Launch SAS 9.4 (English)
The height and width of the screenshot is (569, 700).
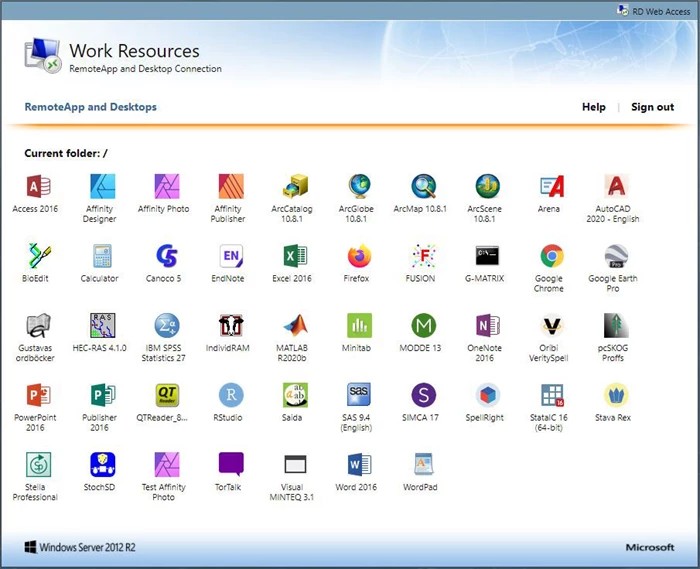point(359,395)
